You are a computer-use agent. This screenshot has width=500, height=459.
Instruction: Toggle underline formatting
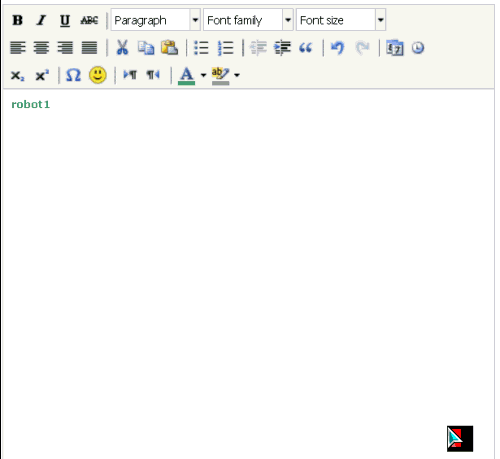(x=65, y=20)
